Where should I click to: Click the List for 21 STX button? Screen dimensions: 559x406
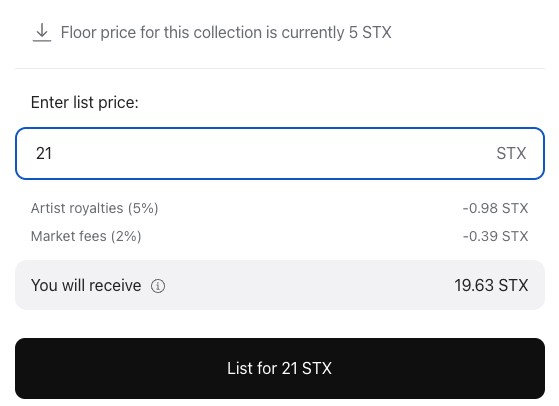point(280,368)
